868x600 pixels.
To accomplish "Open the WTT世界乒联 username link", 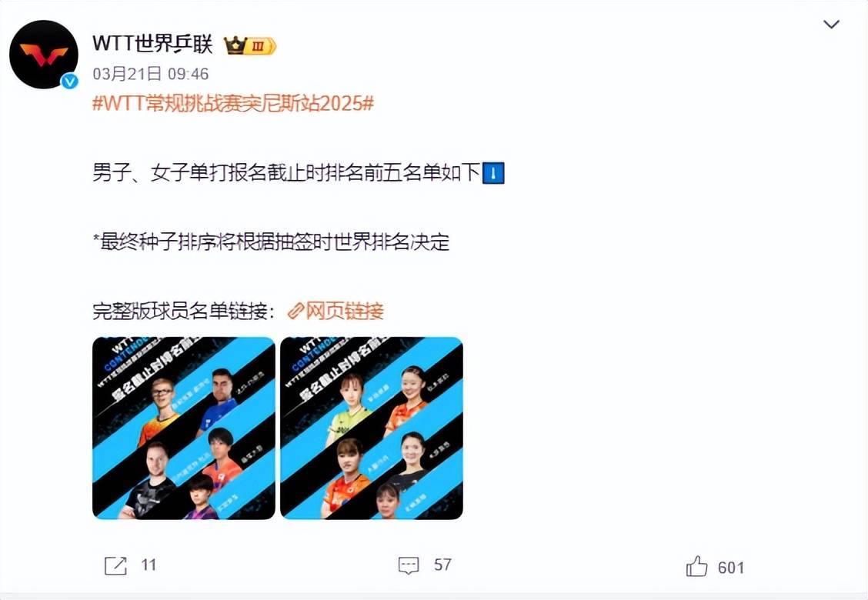I will point(152,43).
